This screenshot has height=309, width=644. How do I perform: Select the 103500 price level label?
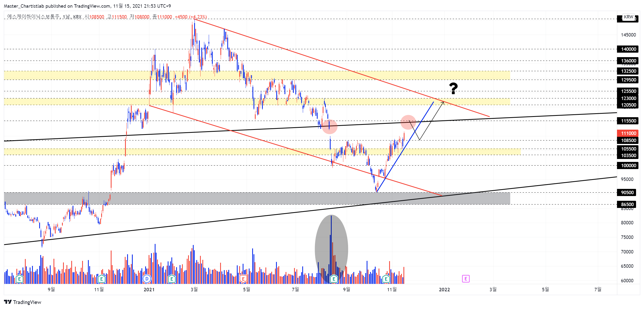628,155
